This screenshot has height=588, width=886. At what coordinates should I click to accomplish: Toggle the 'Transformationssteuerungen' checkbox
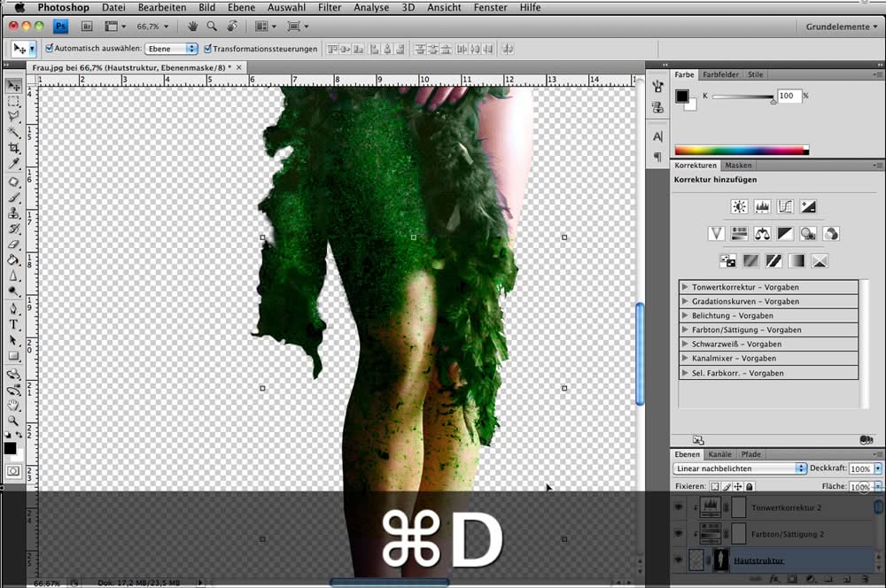pyautogui.click(x=207, y=49)
